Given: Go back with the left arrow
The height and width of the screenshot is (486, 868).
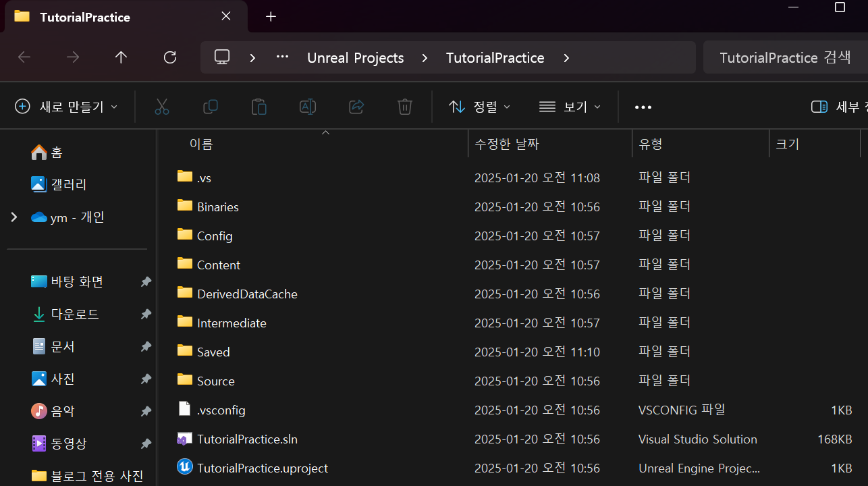Looking at the screenshot, I should [x=24, y=57].
